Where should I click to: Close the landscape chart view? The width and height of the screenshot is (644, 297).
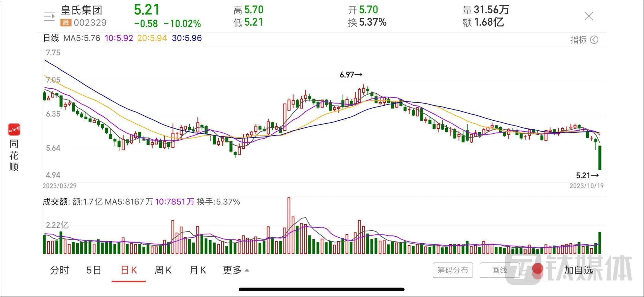[589, 16]
